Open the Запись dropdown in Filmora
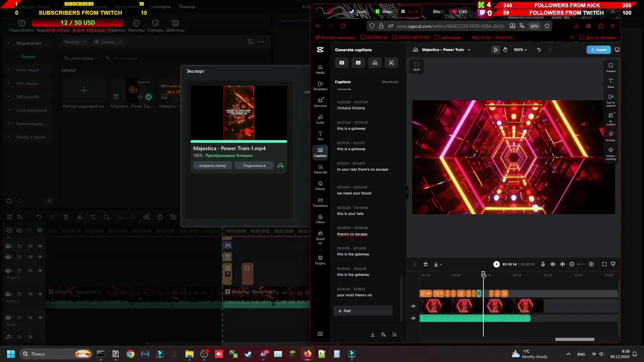 point(108,42)
